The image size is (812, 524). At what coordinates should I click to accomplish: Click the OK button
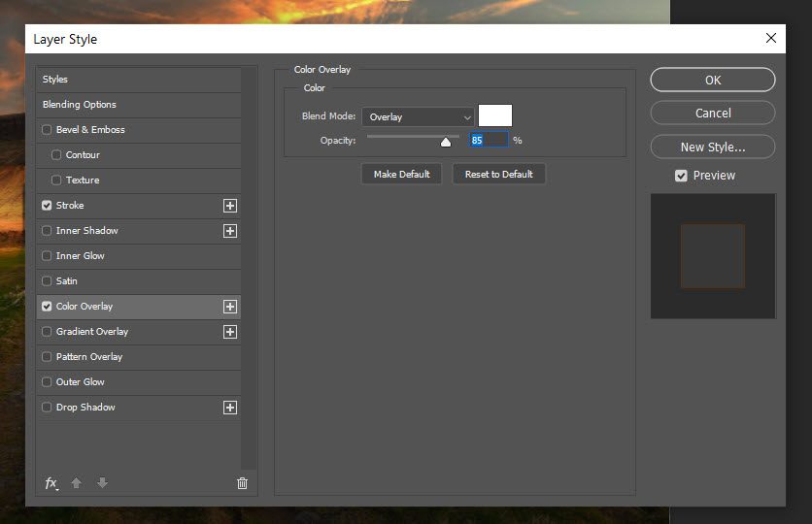712,81
